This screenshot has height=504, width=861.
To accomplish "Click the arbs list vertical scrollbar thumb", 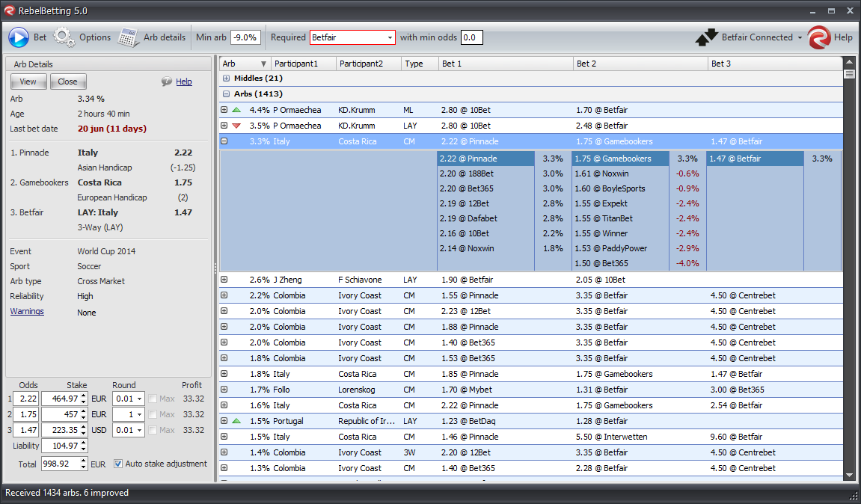I will click(849, 74).
